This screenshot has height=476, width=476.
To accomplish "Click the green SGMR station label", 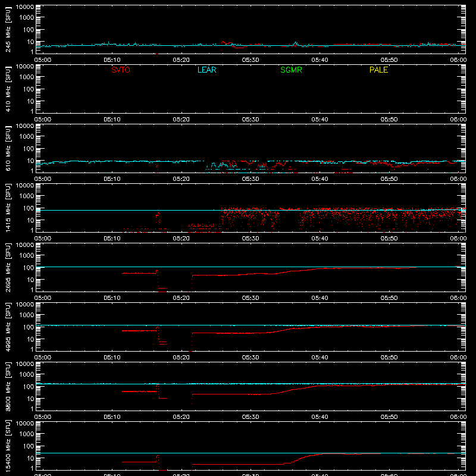I will [x=291, y=70].
